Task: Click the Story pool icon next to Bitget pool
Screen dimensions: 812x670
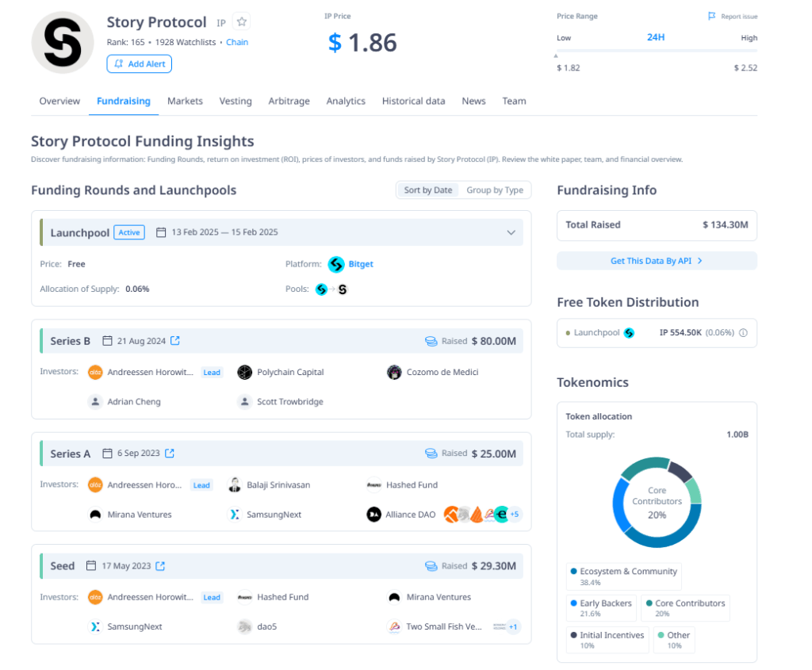Action: pyautogui.click(x=342, y=289)
